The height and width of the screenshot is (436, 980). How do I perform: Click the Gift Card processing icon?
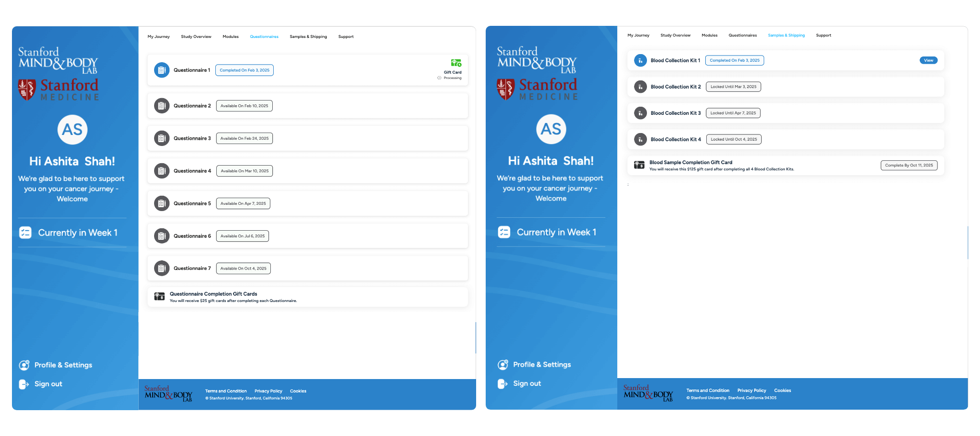[456, 62]
